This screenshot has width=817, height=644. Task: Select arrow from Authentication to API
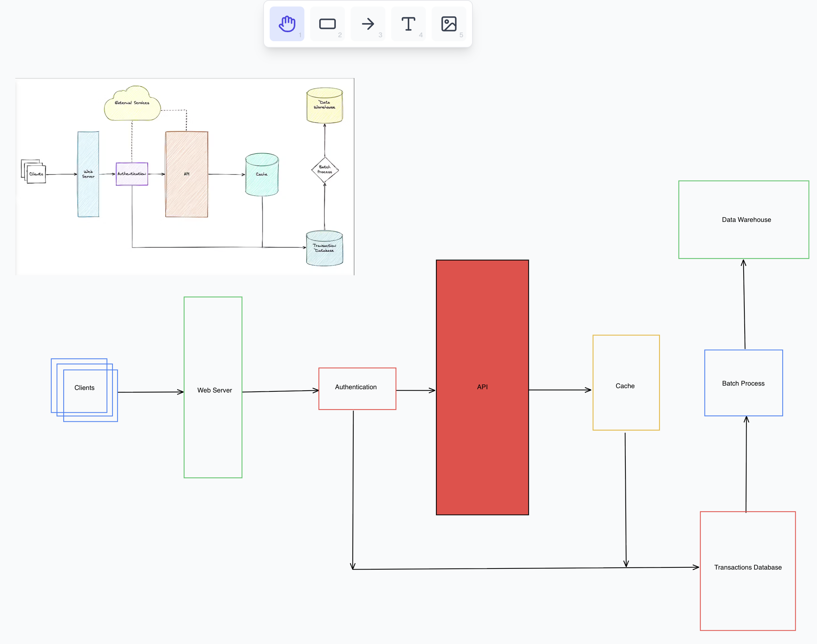pyautogui.click(x=415, y=390)
